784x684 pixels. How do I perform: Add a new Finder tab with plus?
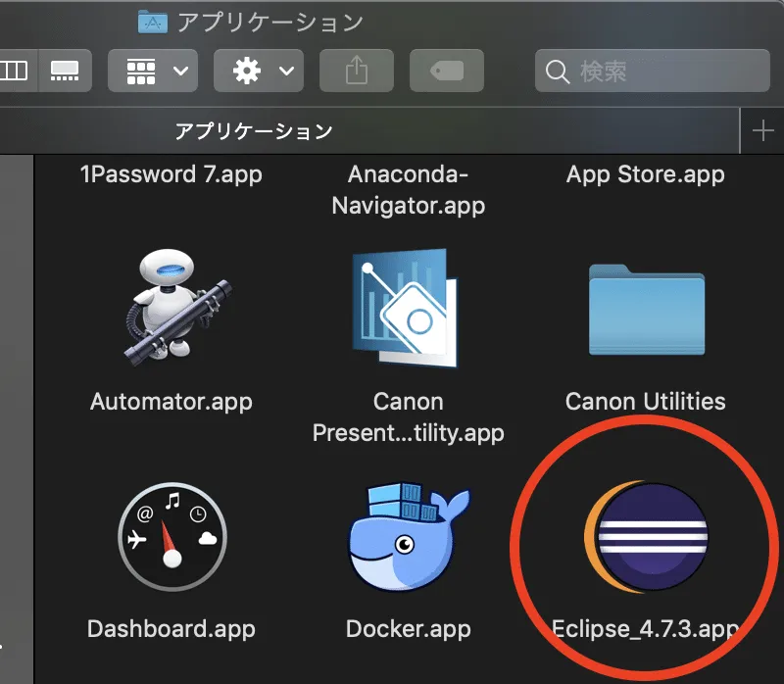[x=762, y=131]
